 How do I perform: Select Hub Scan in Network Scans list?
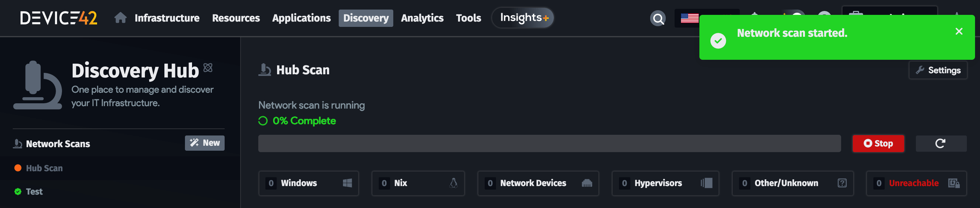(x=44, y=168)
